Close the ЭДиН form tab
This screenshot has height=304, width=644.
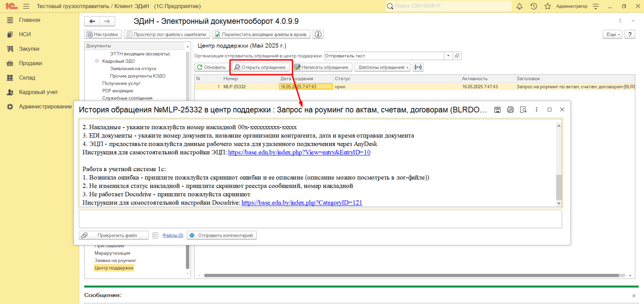633,21
